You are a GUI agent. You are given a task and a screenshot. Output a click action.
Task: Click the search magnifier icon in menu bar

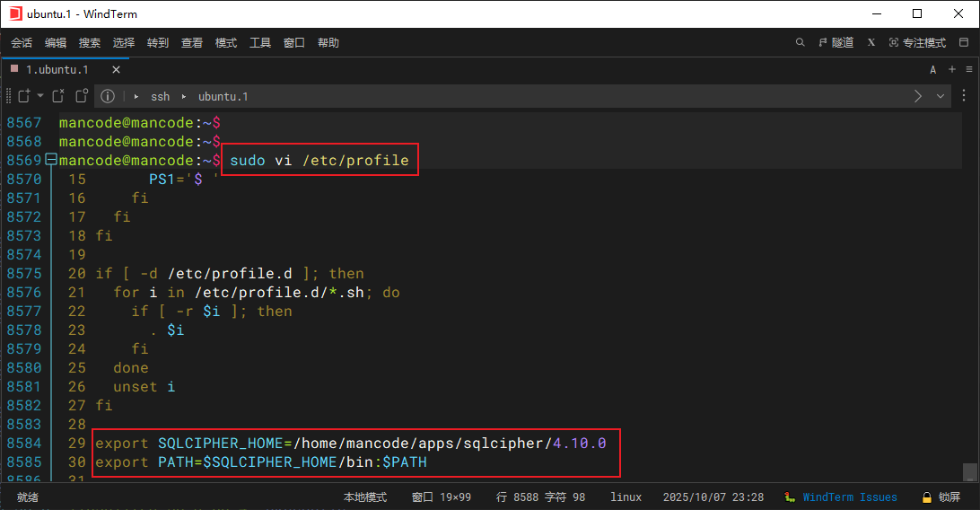(x=801, y=42)
